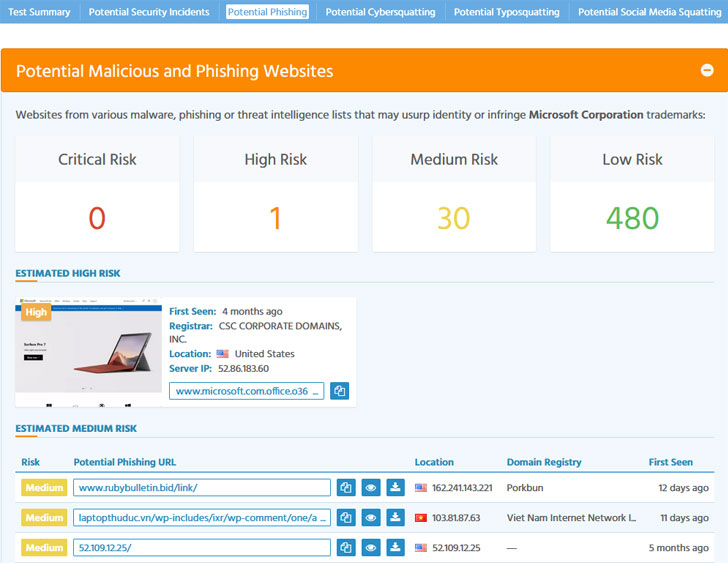
Task: Click the '11 days ago' first seen cell
Action: (684, 518)
